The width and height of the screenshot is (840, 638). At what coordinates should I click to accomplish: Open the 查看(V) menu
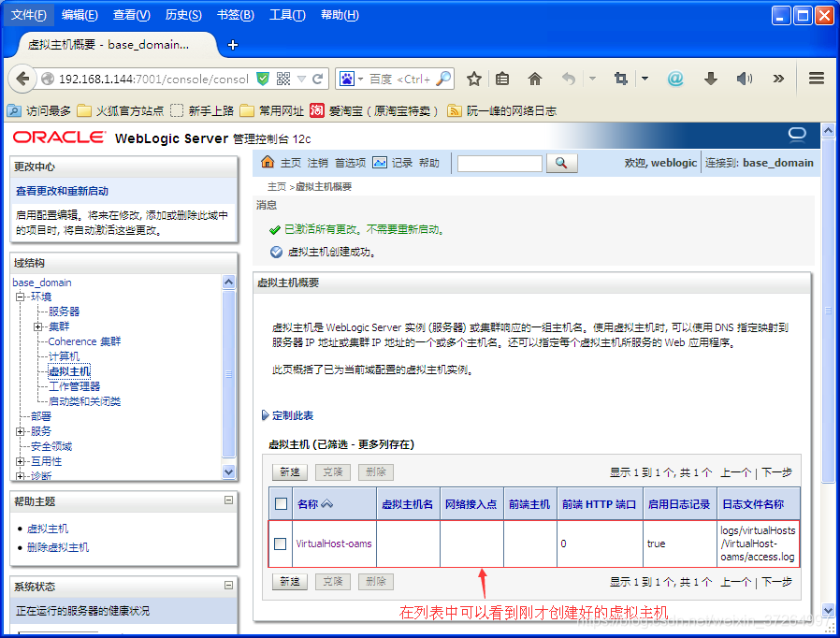(131, 15)
